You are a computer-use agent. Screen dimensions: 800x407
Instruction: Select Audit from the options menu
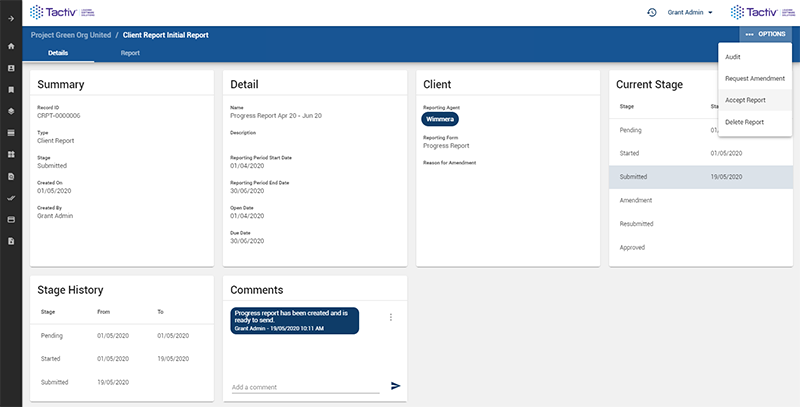[733, 58]
